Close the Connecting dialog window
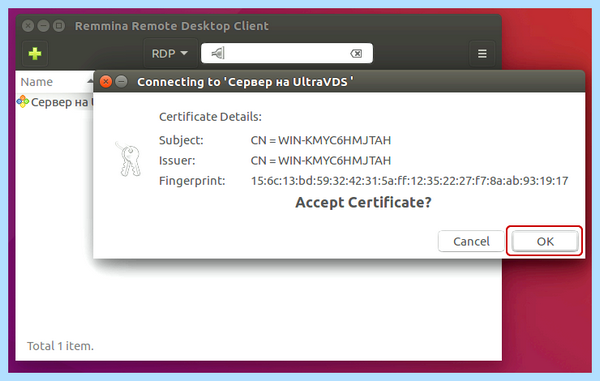This screenshot has height=381, width=600. pyautogui.click(x=106, y=81)
